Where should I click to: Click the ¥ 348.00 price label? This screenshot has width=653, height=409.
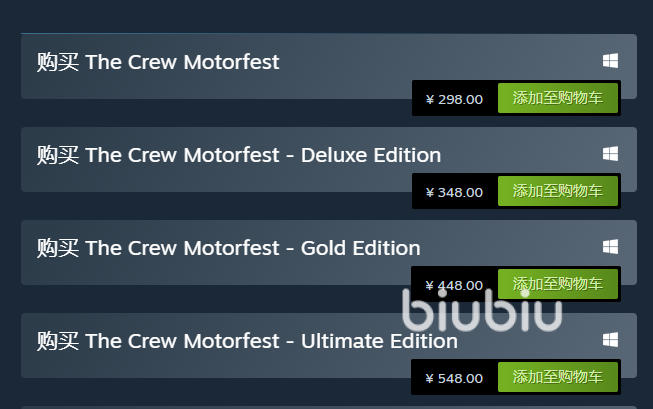(455, 192)
